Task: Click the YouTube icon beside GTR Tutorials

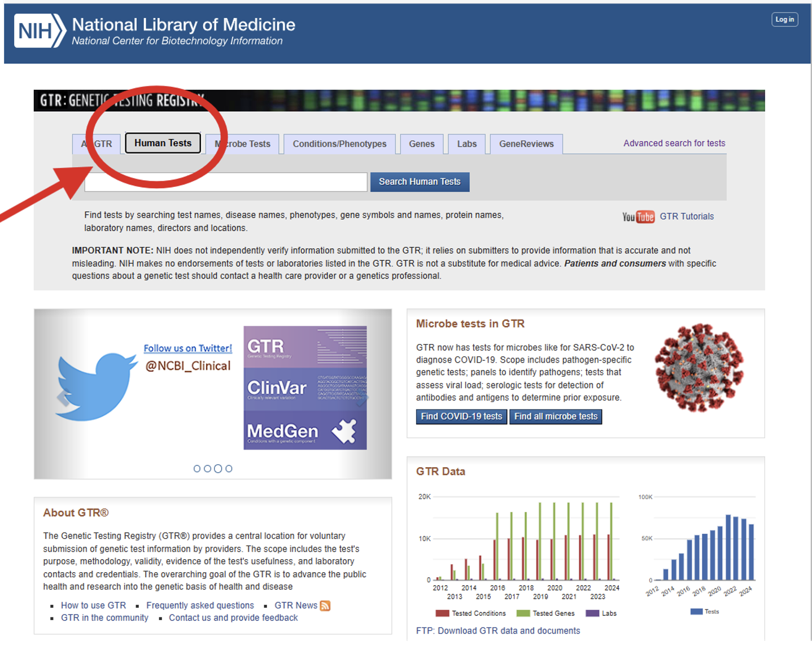Action: [638, 217]
